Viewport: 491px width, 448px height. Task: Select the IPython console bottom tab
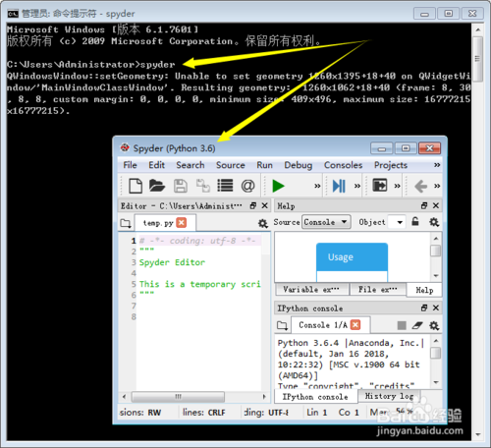pyautogui.click(x=315, y=397)
